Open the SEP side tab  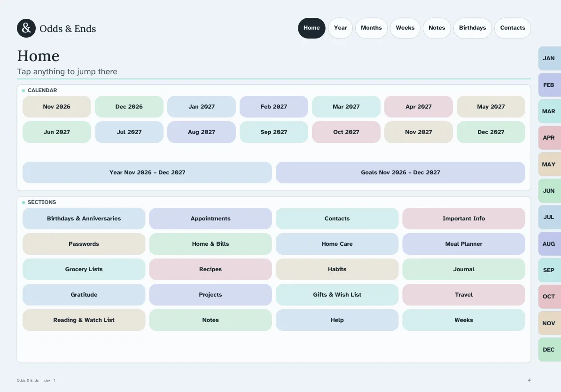coord(550,270)
